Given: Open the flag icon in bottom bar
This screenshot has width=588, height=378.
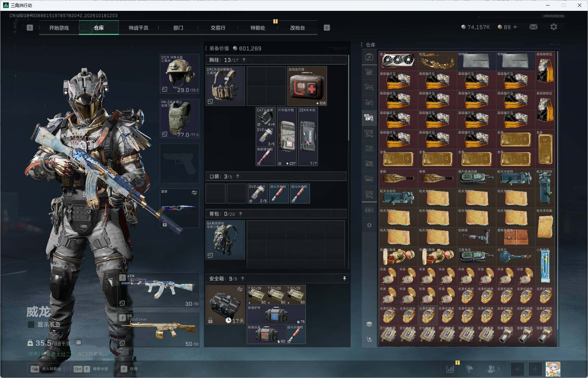Looking at the screenshot, I should point(469,369).
